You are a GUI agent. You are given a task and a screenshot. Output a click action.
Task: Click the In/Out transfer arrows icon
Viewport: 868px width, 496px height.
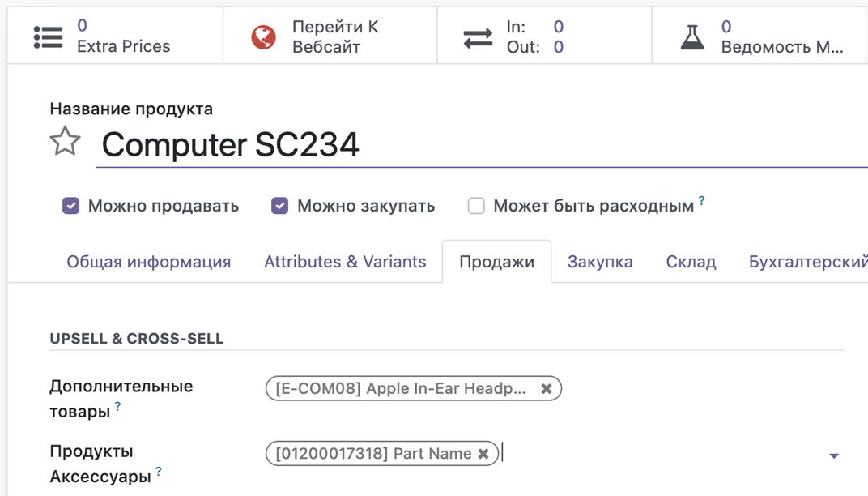[478, 37]
